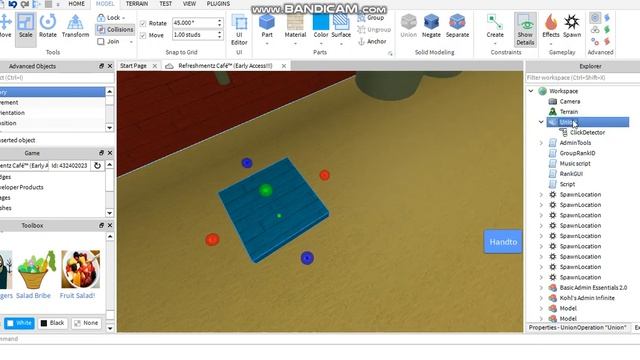Image resolution: width=640 pixels, height=360 pixels.
Task: Click the Effects button
Action: click(x=551, y=26)
